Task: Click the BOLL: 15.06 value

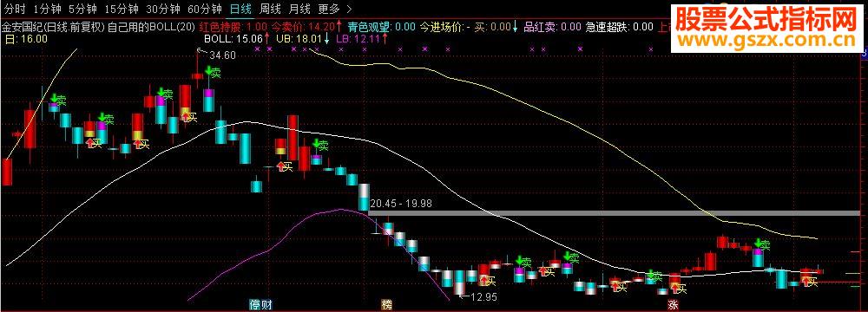Action: (x=233, y=39)
